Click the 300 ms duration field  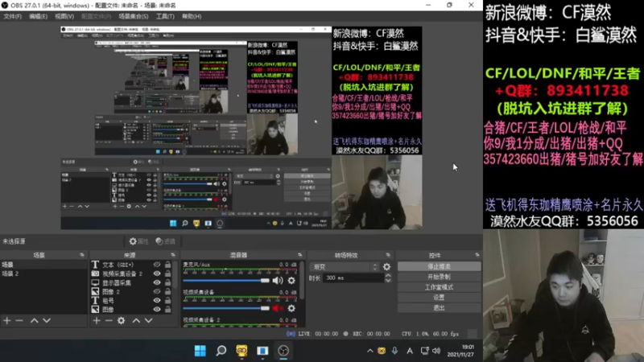(x=354, y=278)
